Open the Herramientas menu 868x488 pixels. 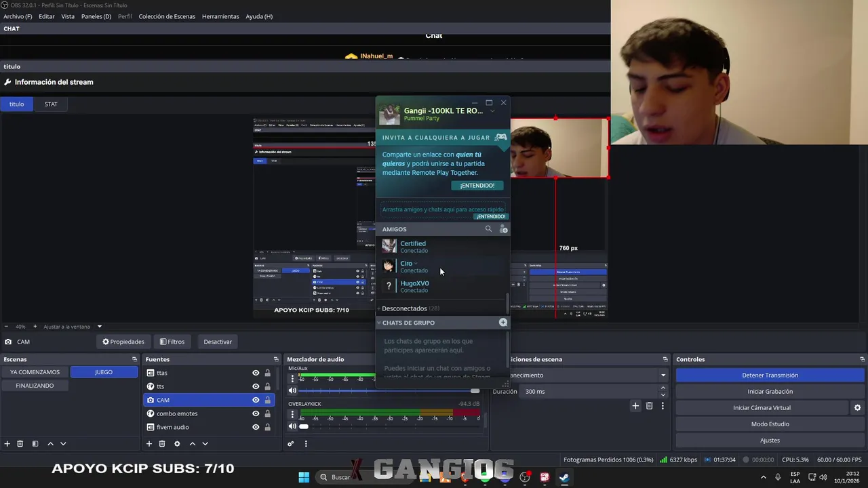(220, 16)
